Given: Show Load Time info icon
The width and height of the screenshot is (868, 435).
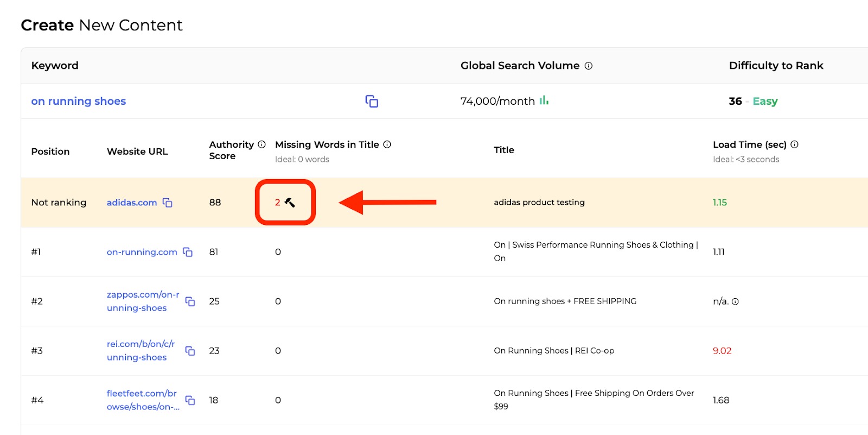Looking at the screenshot, I should 795,144.
